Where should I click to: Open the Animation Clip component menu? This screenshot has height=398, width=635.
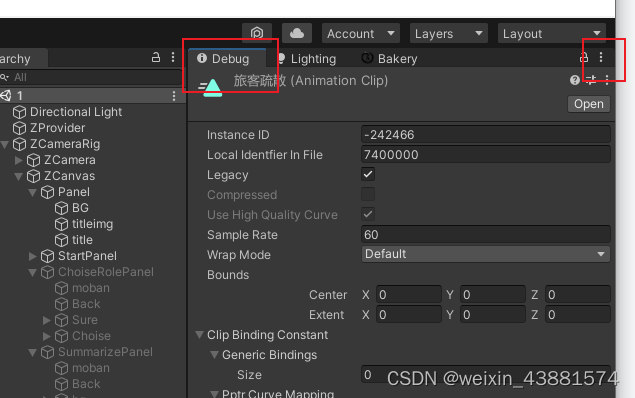[607, 80]
